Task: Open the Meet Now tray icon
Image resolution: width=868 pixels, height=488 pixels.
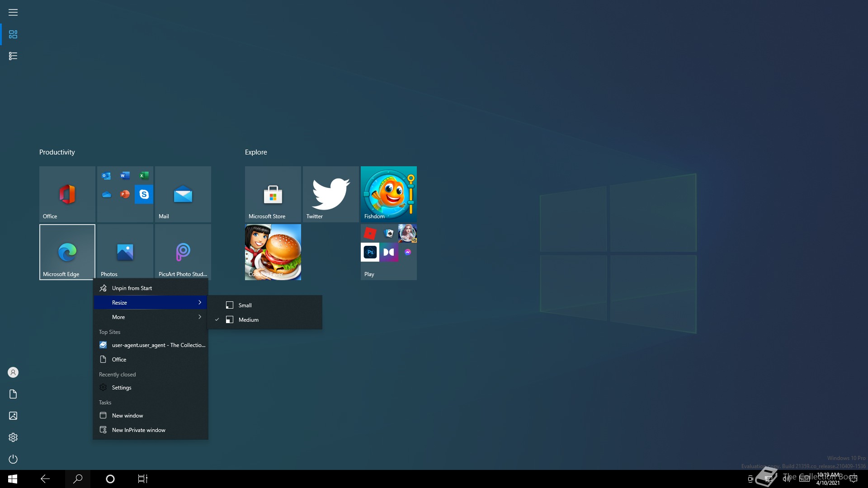Action: click(x=750, y=479)
